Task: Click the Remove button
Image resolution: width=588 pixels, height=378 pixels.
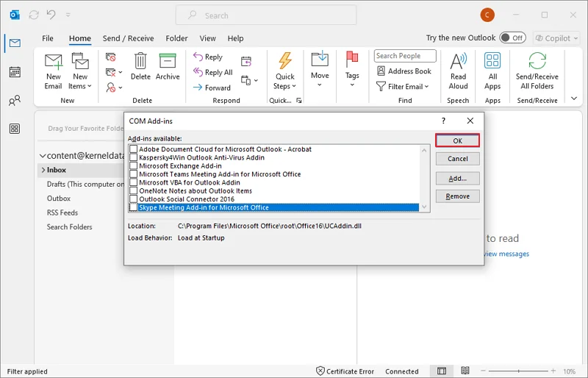Action: click(457, 196)
